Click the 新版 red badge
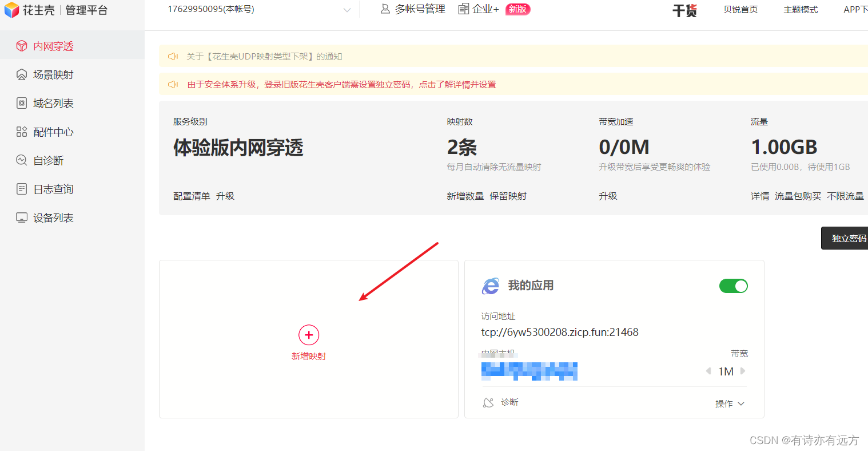This screenshot has height=451, width=868. tap(517, 9)
